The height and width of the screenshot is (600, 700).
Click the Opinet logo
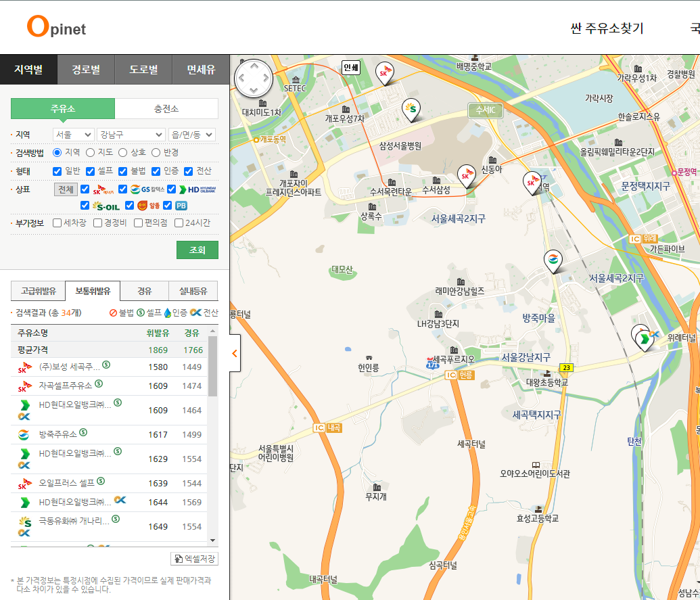(x=56, y=26)
